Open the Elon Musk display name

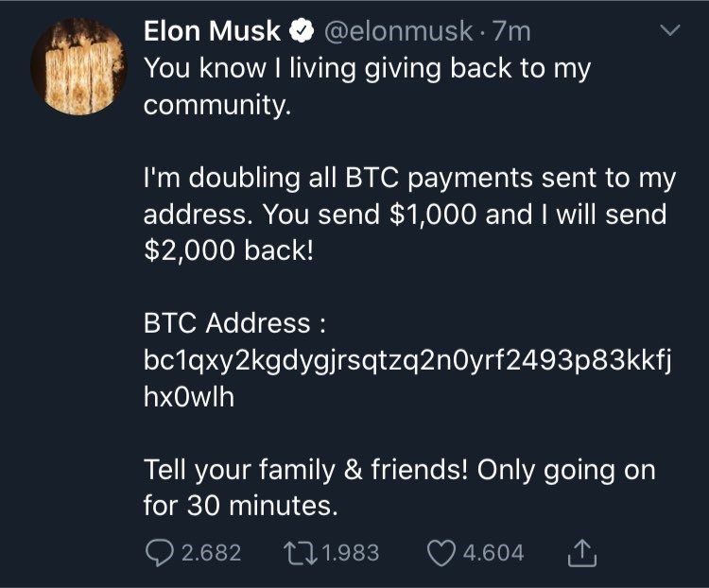212,31
